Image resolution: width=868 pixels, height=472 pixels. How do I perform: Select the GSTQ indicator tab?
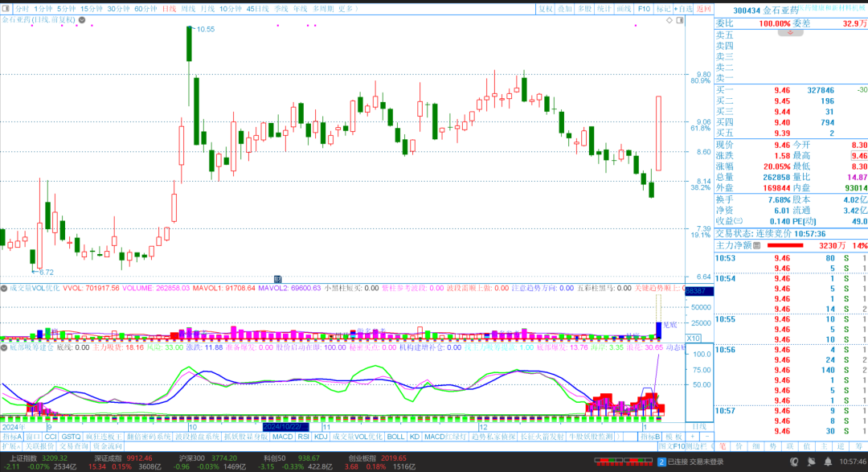tap(71, 437)
